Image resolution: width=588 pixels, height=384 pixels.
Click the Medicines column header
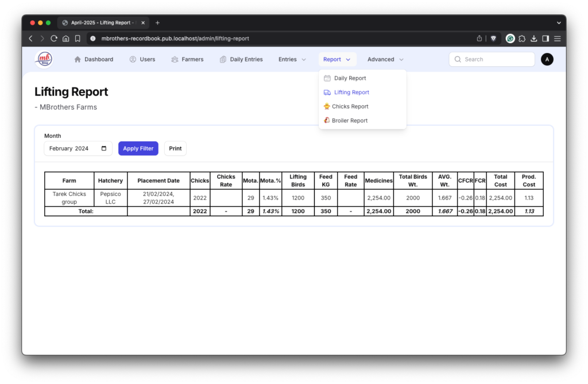[x=379, y=181]
